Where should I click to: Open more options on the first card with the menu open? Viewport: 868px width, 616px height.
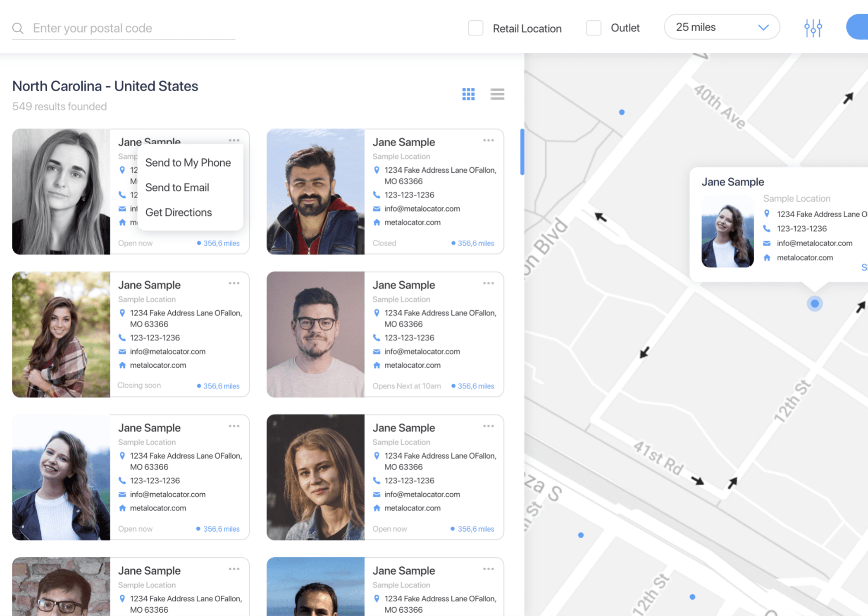click(x=234, y=140)
